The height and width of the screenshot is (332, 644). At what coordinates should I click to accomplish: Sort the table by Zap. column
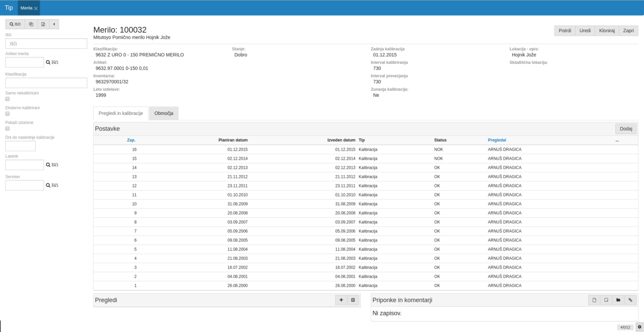[131, 140]
